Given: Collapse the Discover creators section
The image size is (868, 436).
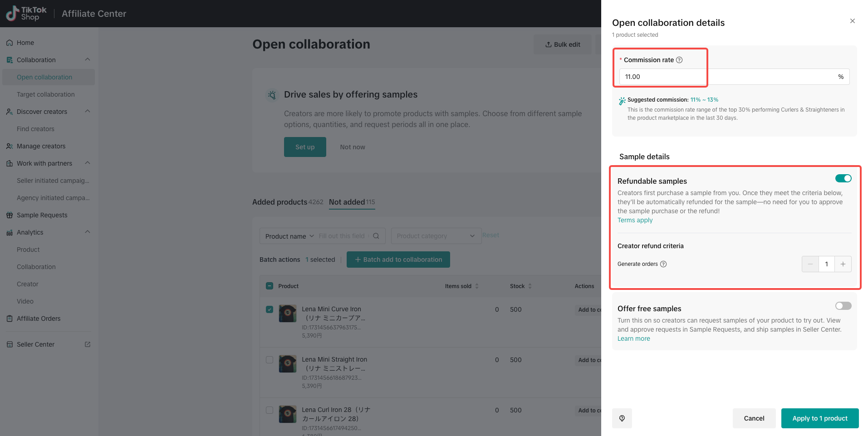Looking at the screenshot, I should point(88,111).
